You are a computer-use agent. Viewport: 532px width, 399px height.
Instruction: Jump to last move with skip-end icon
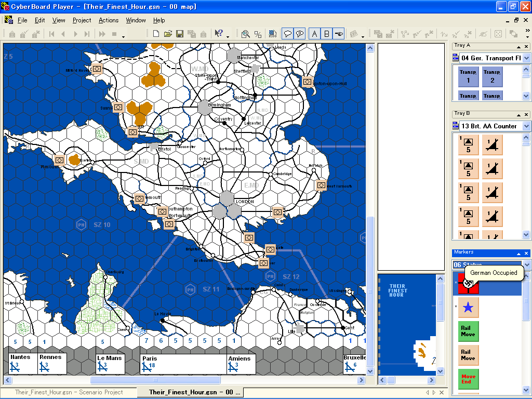pos(87,34)
